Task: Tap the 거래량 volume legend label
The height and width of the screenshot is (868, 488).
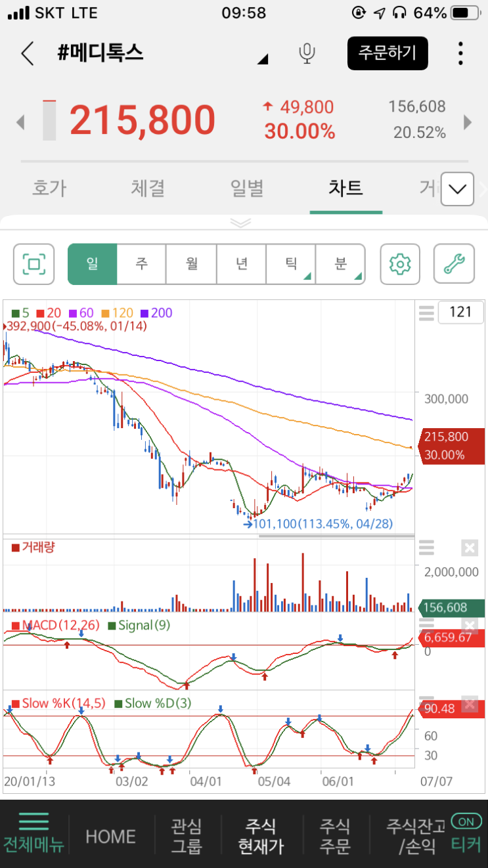Action: [33, 546]
